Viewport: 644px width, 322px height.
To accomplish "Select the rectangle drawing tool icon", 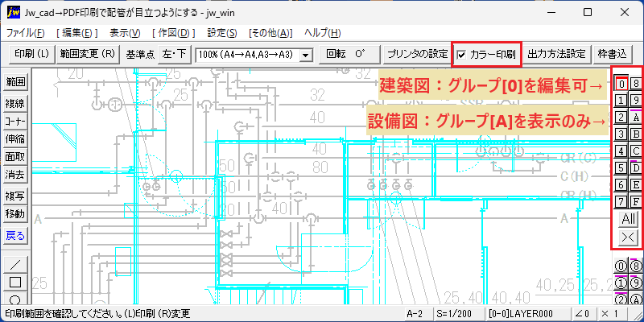I will pos(15,283).
